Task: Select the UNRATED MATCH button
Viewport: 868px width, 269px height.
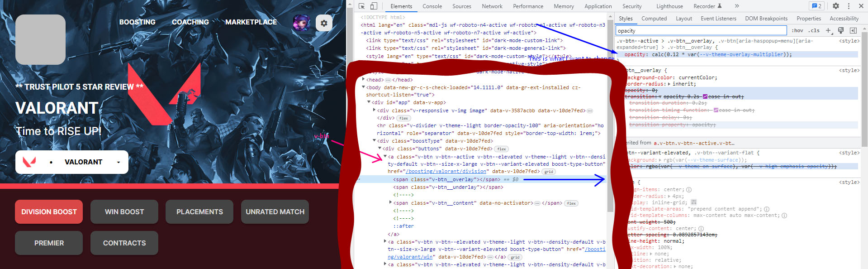Action: pyautogui.click(x=275, y=211)
